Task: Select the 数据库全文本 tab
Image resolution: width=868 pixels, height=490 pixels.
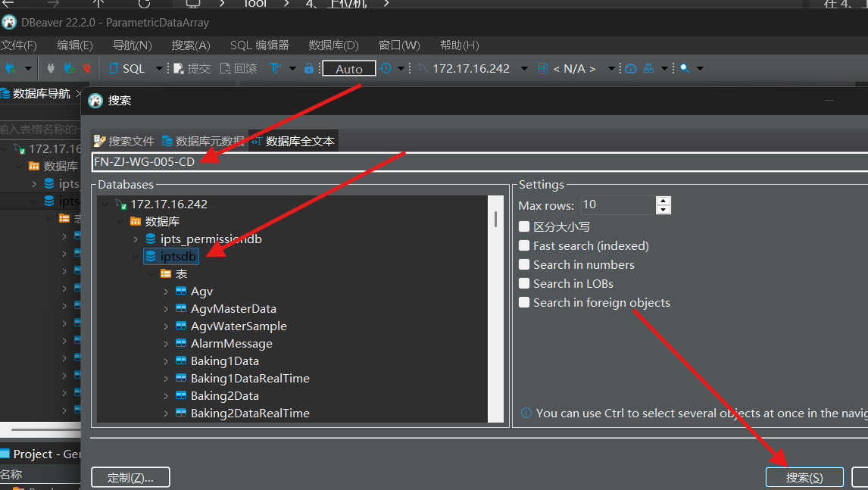Action: 293,141
